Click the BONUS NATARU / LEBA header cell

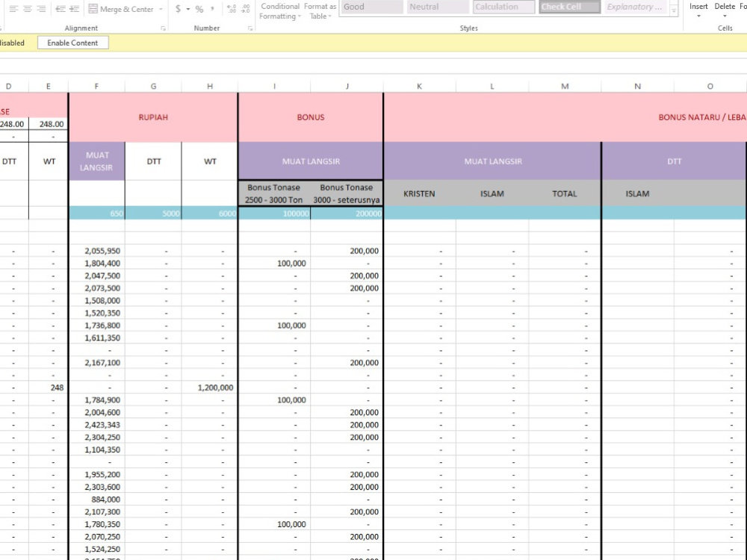pyautogui.click(x=565, y=117)
